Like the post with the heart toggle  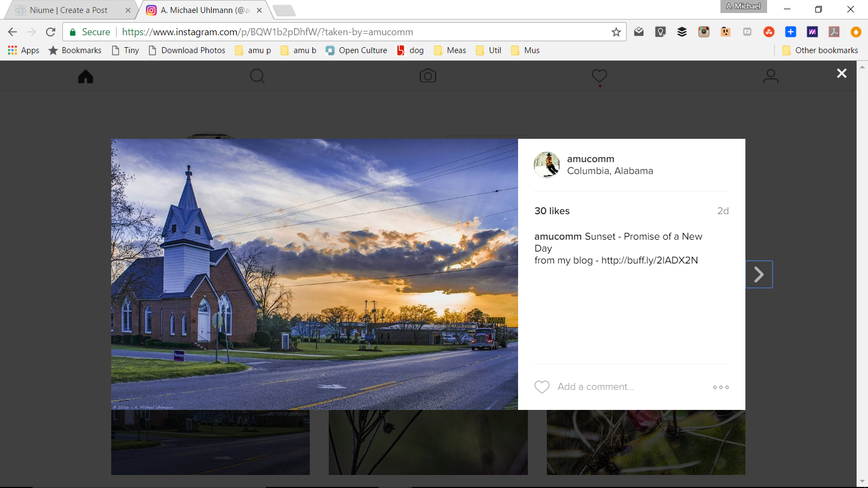542,387
